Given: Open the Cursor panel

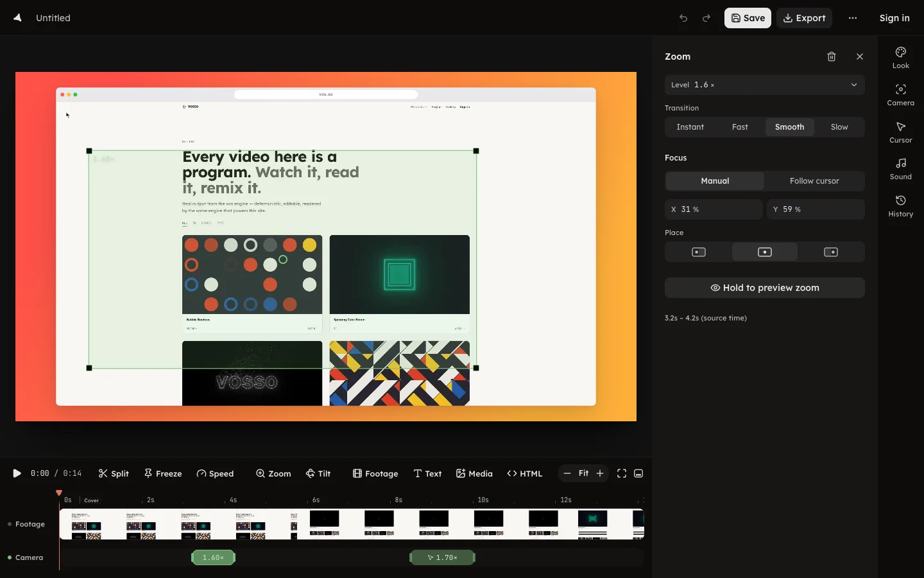Looking at the screenshot, I should pyautogui.click(x=901, y=132).
